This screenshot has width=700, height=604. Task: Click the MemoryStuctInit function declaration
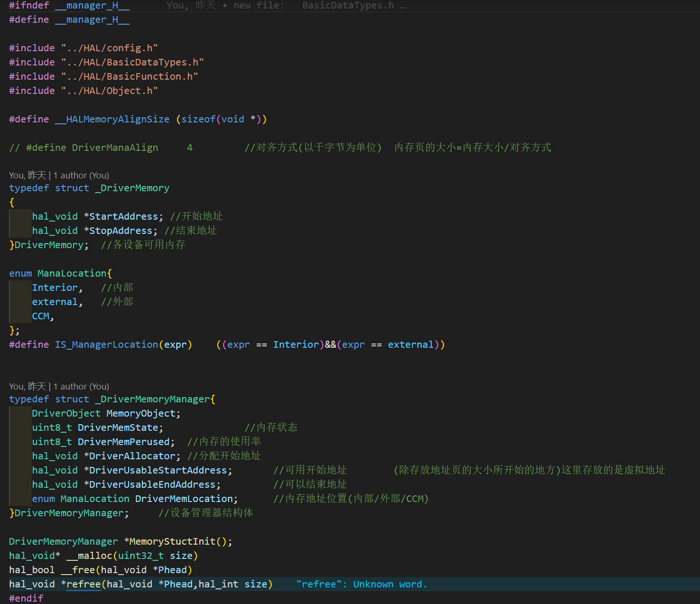[121, 541]
